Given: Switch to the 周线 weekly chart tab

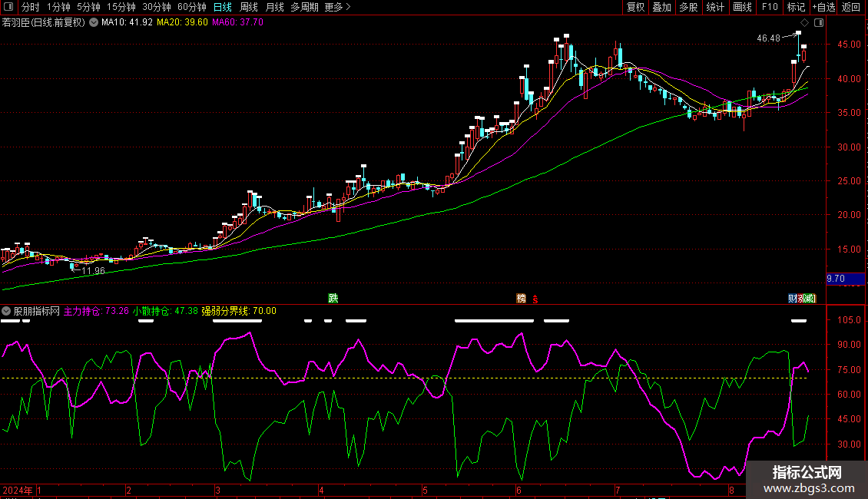Looking at the screenshot, I should (249, 8).
